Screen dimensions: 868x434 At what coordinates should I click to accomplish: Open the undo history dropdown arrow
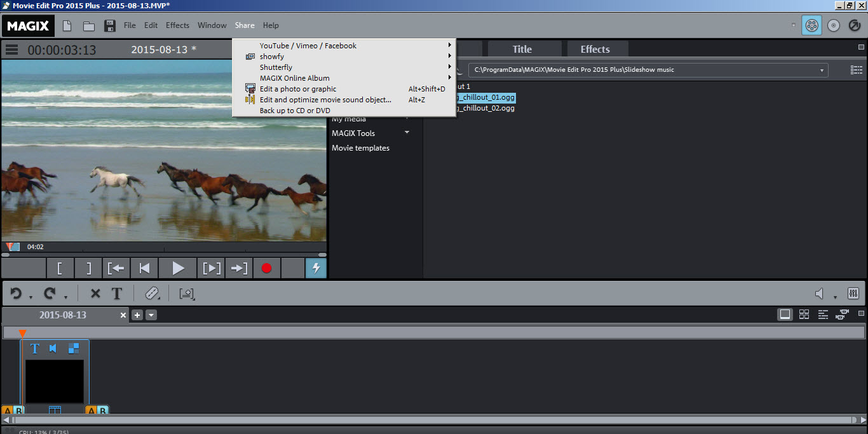pyautogui.click(x=31, y=297)
